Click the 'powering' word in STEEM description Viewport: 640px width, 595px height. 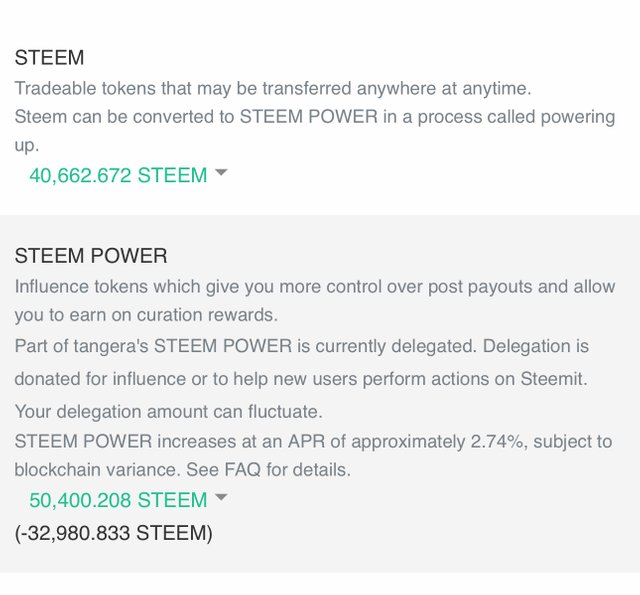[578, 118]
